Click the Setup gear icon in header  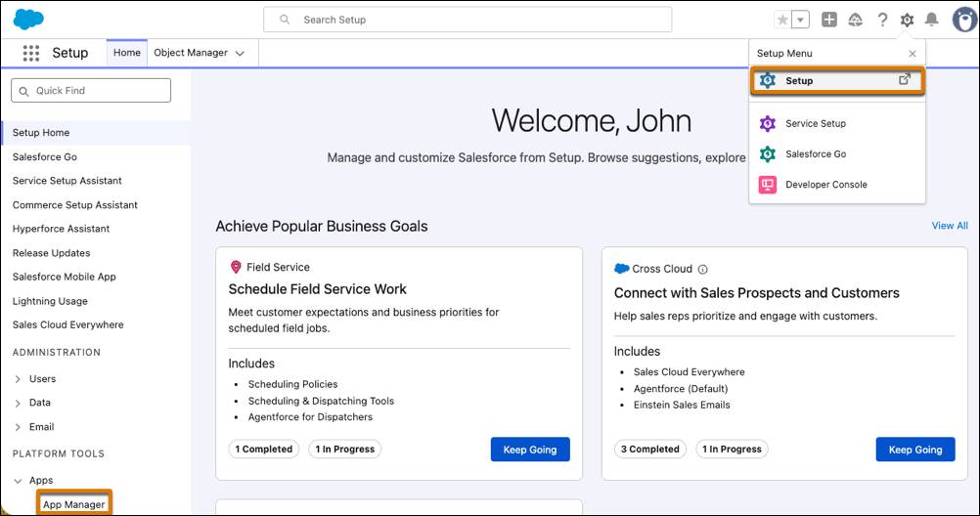point(907,20)
